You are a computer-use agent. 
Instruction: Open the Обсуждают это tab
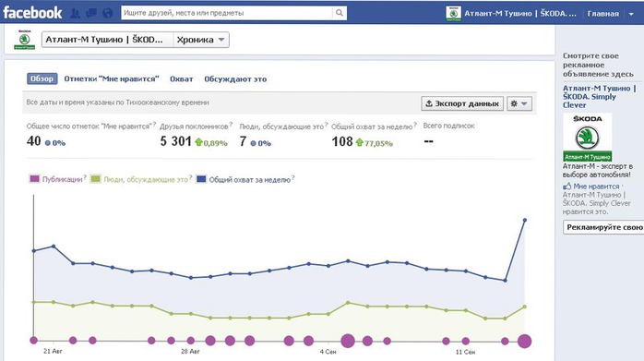pyautogui.click(x=235, y=79)
